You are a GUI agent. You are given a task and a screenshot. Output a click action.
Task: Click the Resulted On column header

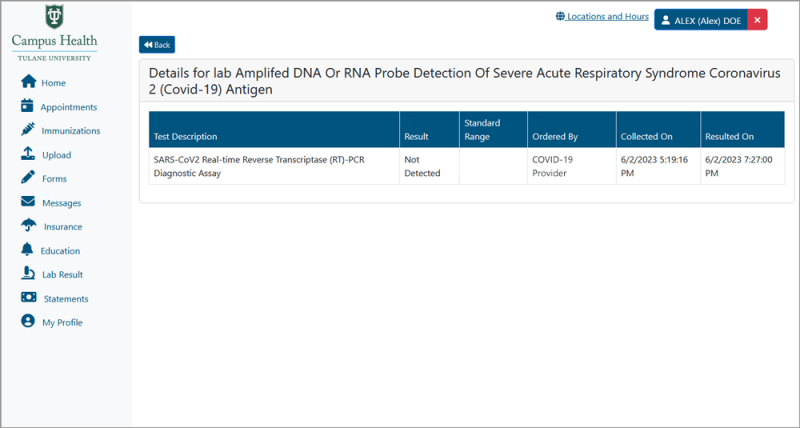[x=742, y=130]
